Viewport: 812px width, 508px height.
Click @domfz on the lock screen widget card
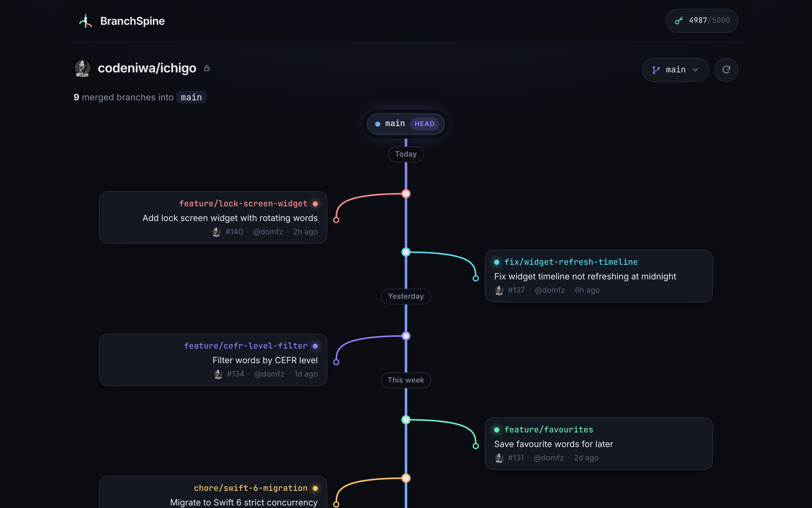pos(268,232)
